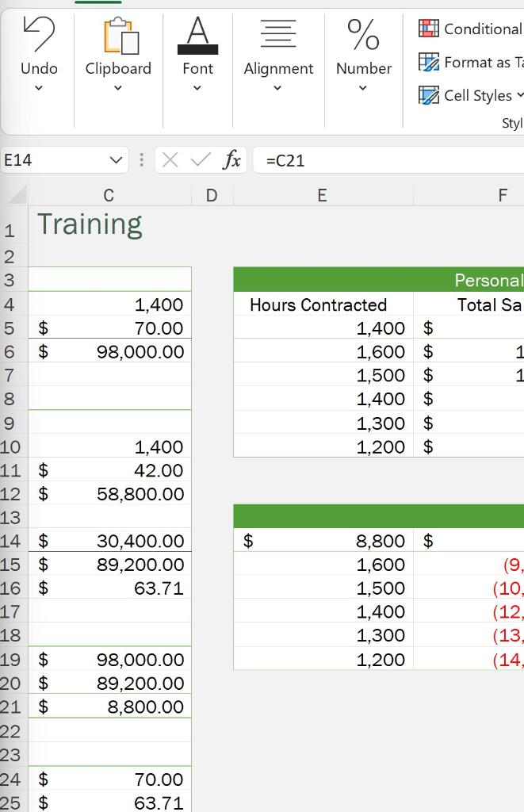Select cell E6 showing 1,600
The width and height of the screenshot is (524, 812).
point(323,351)
